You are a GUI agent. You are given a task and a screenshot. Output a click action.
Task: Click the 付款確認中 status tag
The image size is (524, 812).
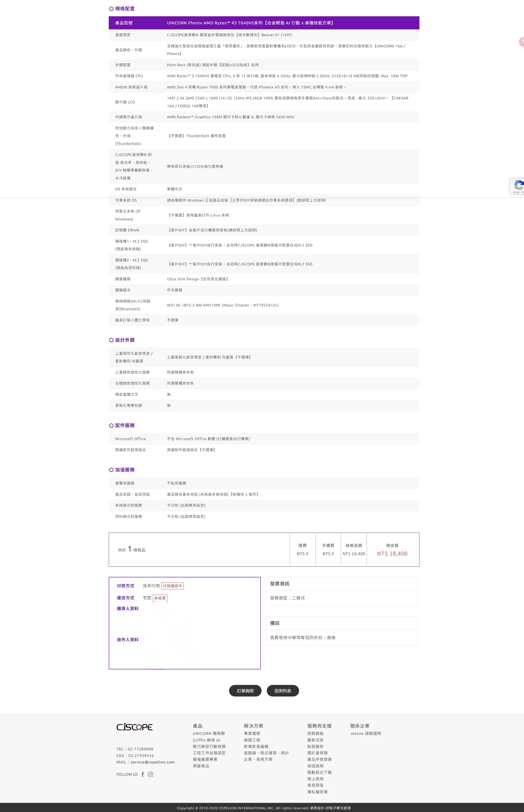tap(172, 586)
